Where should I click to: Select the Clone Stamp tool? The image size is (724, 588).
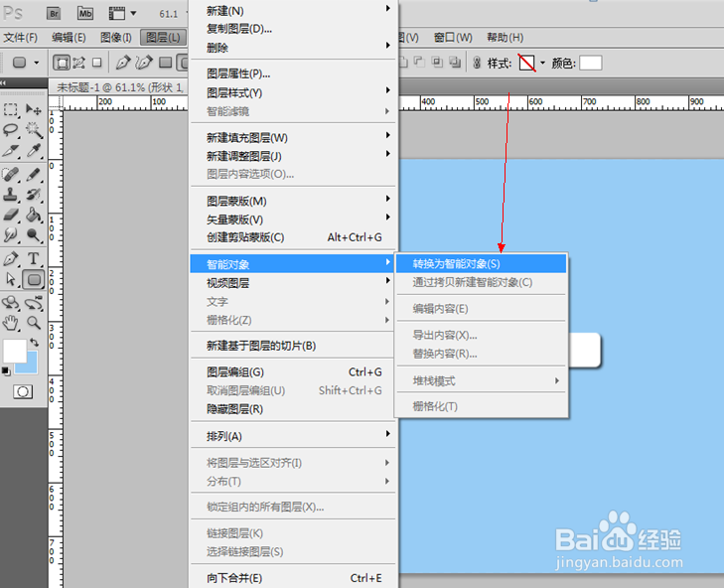[10, 195]
